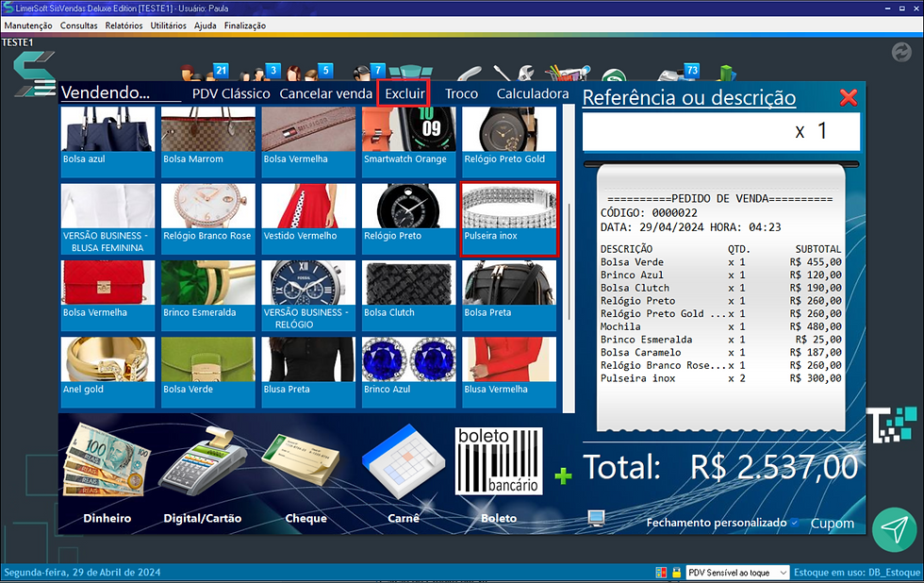Toggle the padlock icon in the status bar
Viewport: 924px width, 583px height.
677,573
